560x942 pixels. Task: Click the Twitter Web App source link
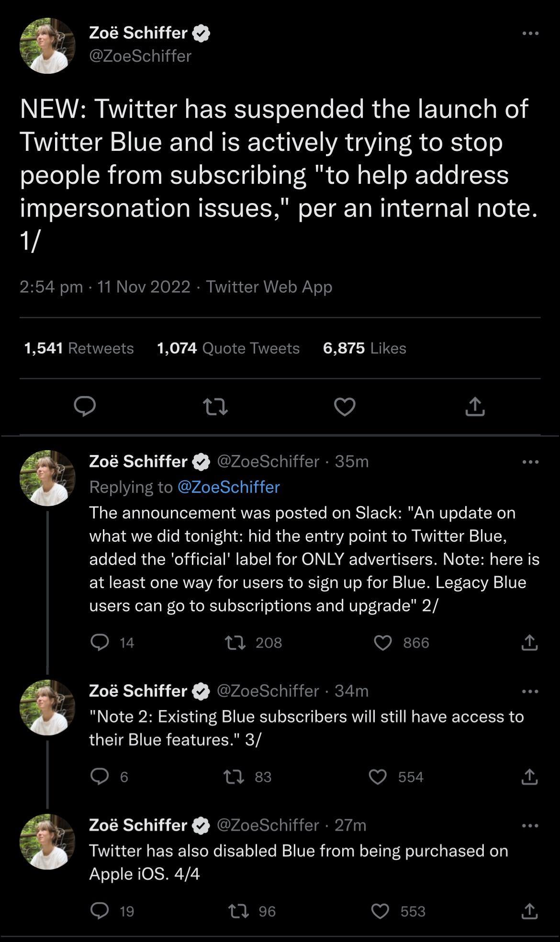click(x=269, y=287)
